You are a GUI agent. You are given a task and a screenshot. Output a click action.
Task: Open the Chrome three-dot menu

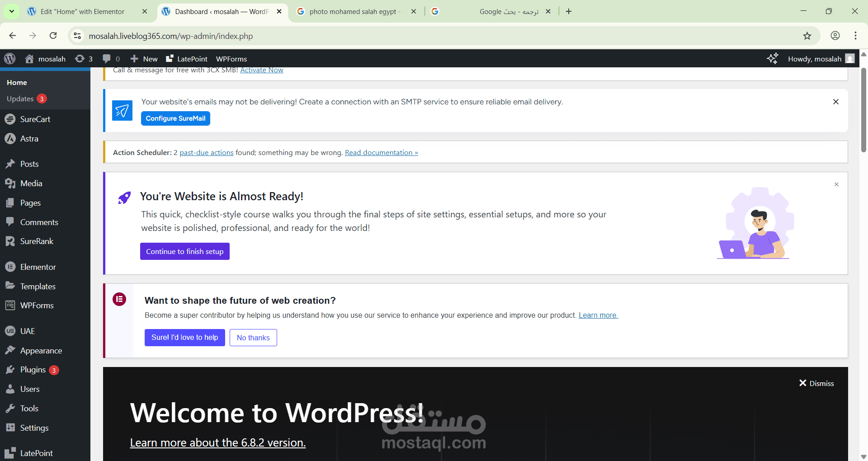pos(855,36)
